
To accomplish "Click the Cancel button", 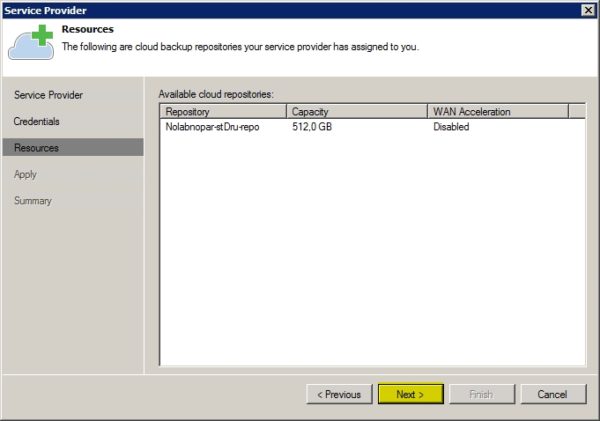I will [553, 394].
